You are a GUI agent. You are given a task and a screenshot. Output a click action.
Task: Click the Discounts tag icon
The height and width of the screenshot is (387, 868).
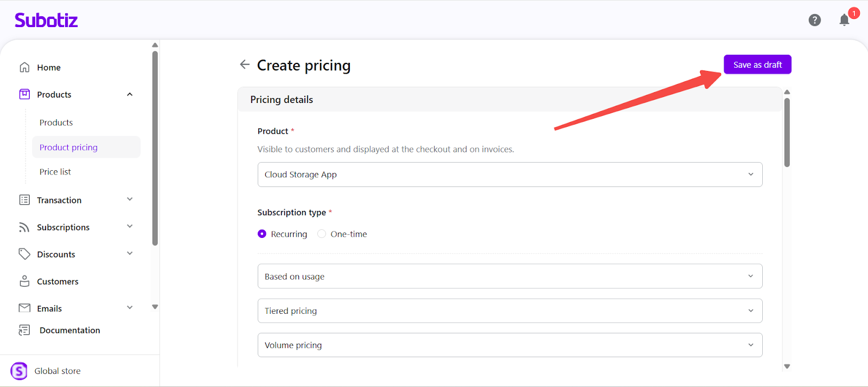24,254
